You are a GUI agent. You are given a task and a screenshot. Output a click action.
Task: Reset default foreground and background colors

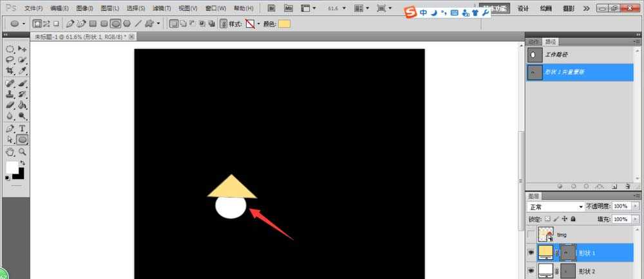7,178
